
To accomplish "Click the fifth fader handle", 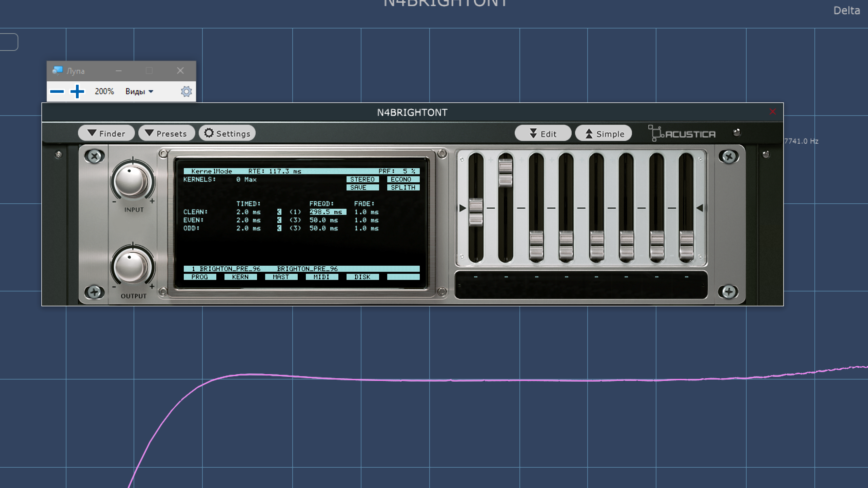I will (596, 245).
